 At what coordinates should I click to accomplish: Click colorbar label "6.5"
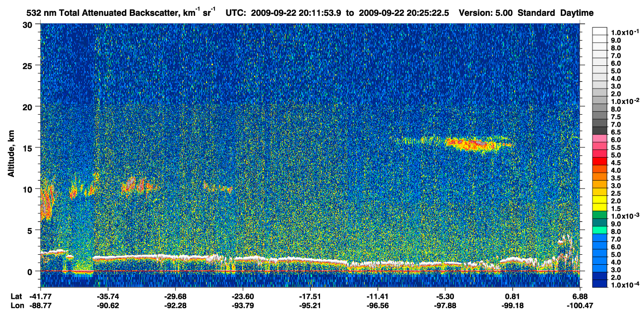[x=616, y=132]
